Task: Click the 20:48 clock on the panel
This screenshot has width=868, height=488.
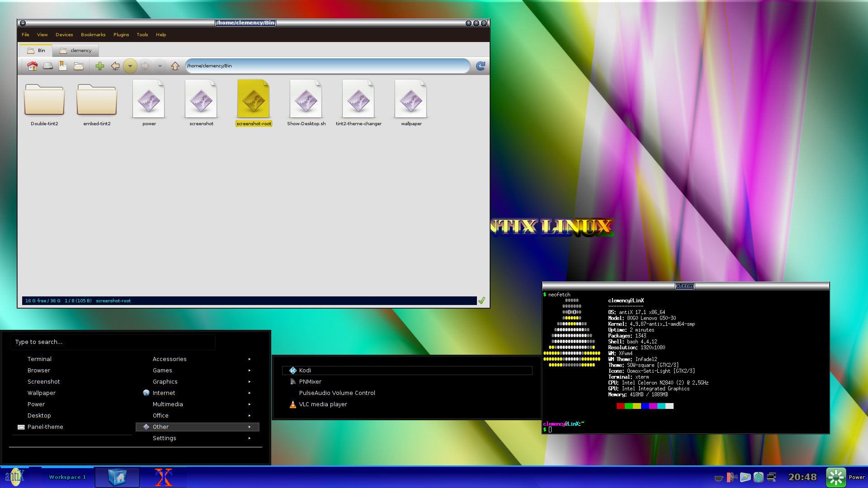Action: pyautogui.click(x=802, y=477)
